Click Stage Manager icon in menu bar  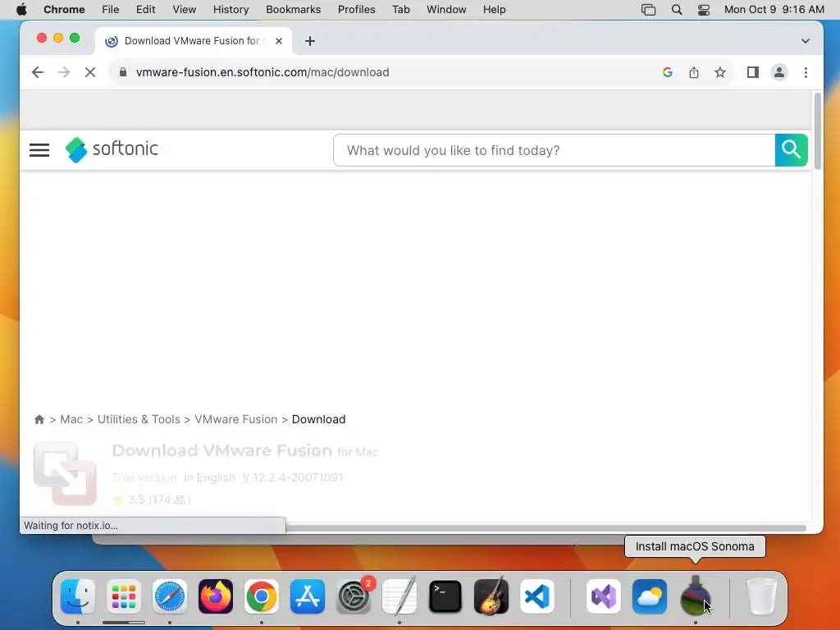(x=648, y=10)
